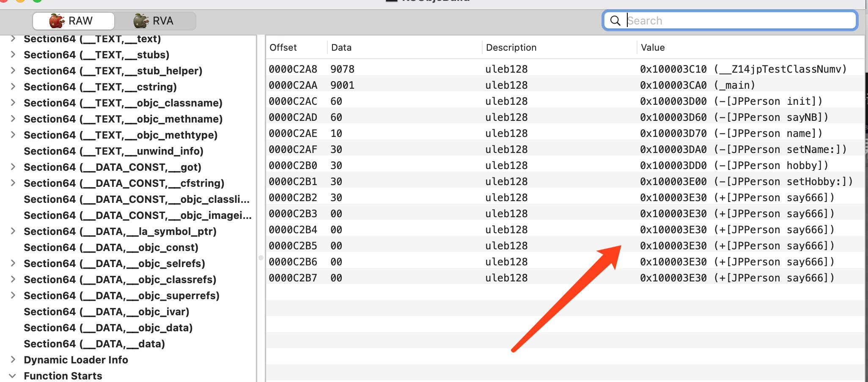Expand Section64 (__DATA,__la_symbol_ptr)
Image resolution: width=868 pixels, height=382 pixels.
click(13, 231)
